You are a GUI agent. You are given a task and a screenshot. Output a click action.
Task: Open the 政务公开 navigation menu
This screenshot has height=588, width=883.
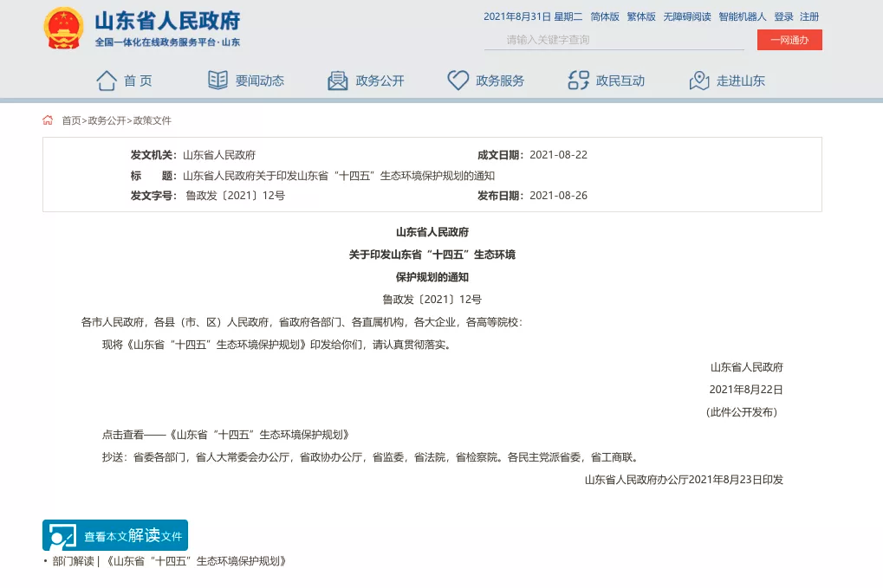380,81
